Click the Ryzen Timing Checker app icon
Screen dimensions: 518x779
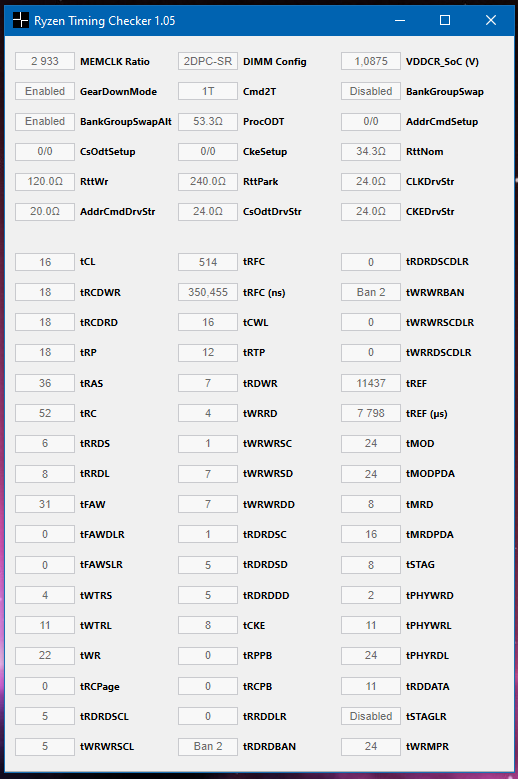point(20,20)
